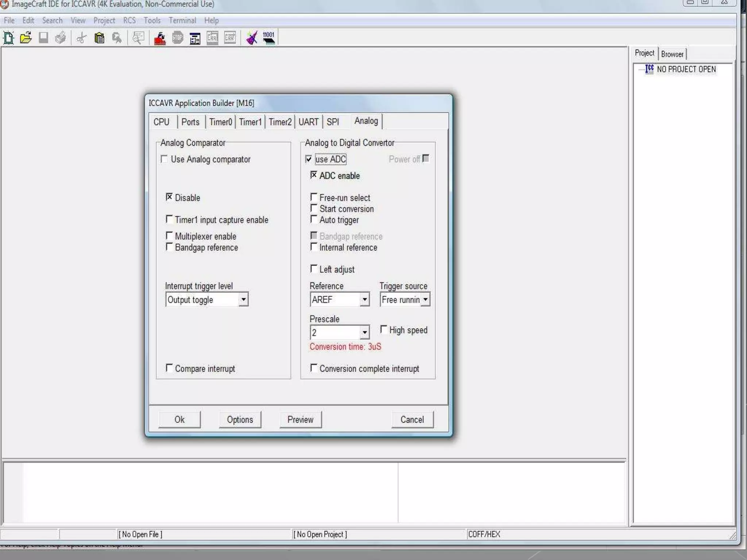Click the Open File folder icon

coord(26,38)
